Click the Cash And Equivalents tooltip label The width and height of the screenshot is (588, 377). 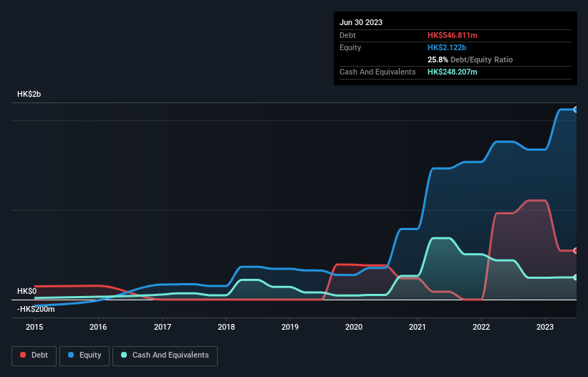click(x=377, y=72)
